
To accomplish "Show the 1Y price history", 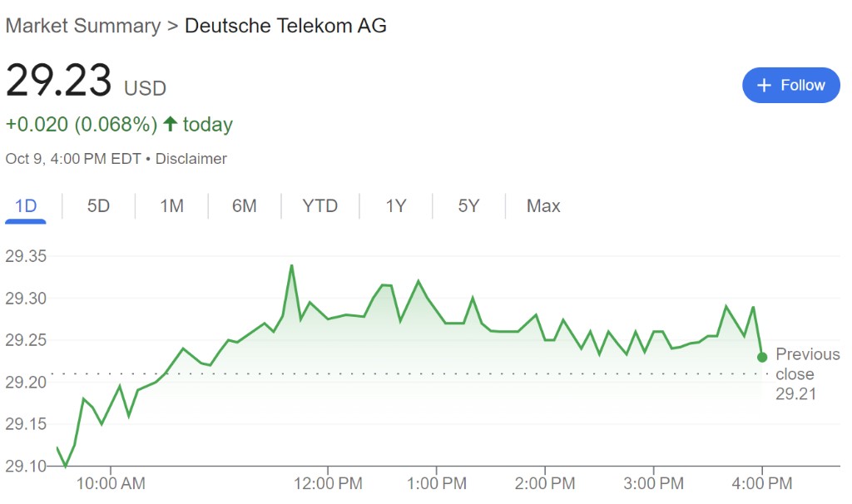I will pos(396,205).
